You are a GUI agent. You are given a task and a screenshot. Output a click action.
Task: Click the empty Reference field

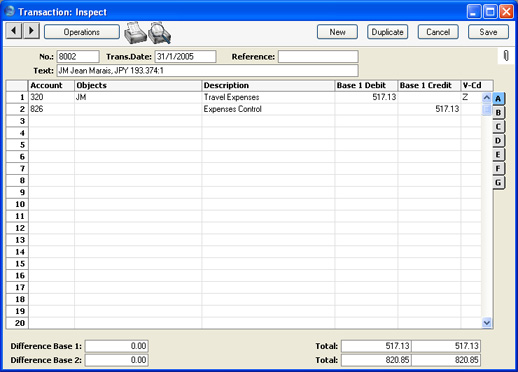318,57
